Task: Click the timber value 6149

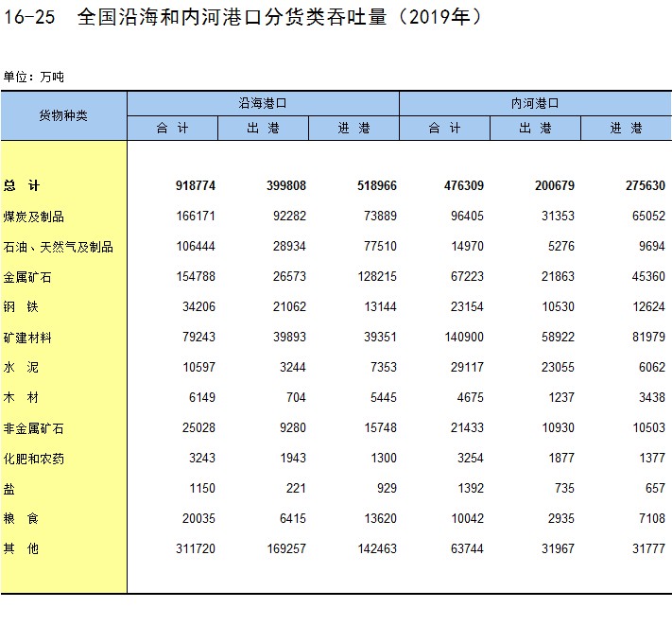Action: pos(202,397)
